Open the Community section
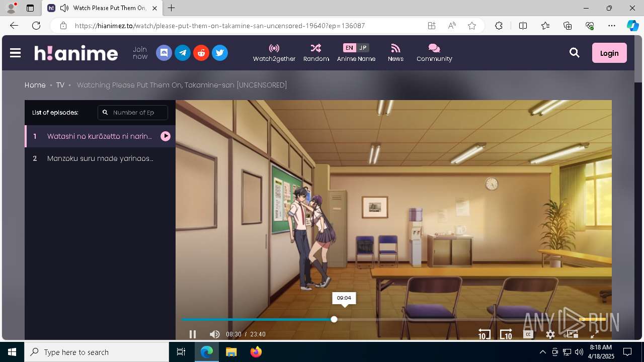The height and width of the screenshot is (362, 644). (434, 53)
